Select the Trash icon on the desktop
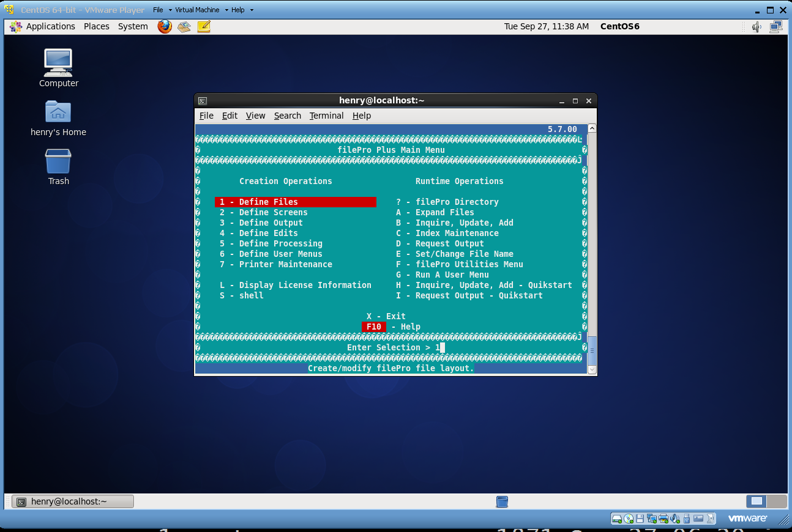Screen dimensions: 792x532 point(58,166)
